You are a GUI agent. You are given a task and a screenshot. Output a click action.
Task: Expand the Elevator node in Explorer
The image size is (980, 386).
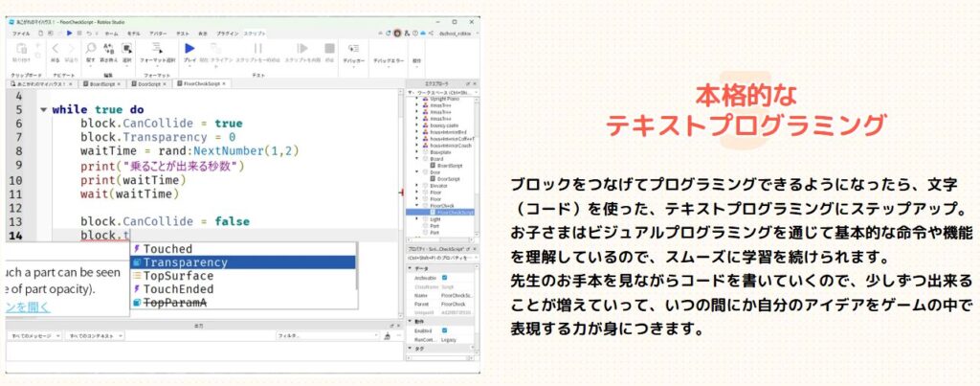pos(417,186)
